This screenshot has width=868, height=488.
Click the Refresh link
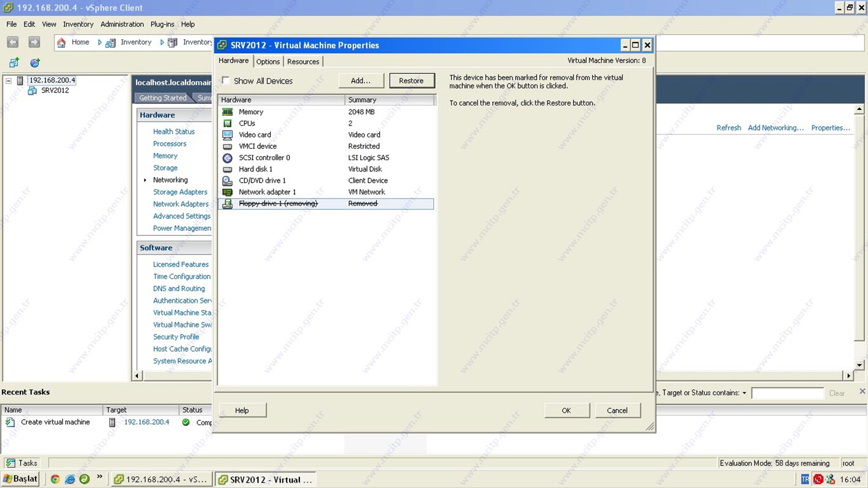[x=729, y=128]
